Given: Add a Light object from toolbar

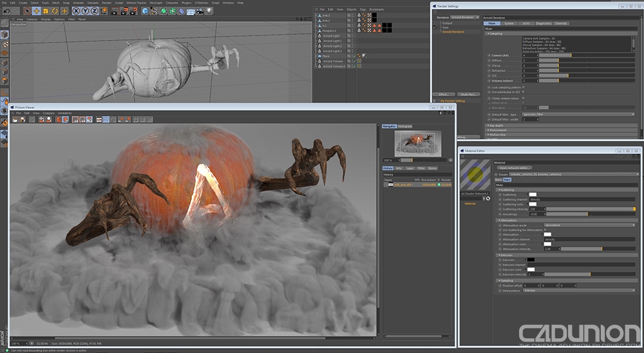Looking at the screenshot, I should click(x=209, y=11).
